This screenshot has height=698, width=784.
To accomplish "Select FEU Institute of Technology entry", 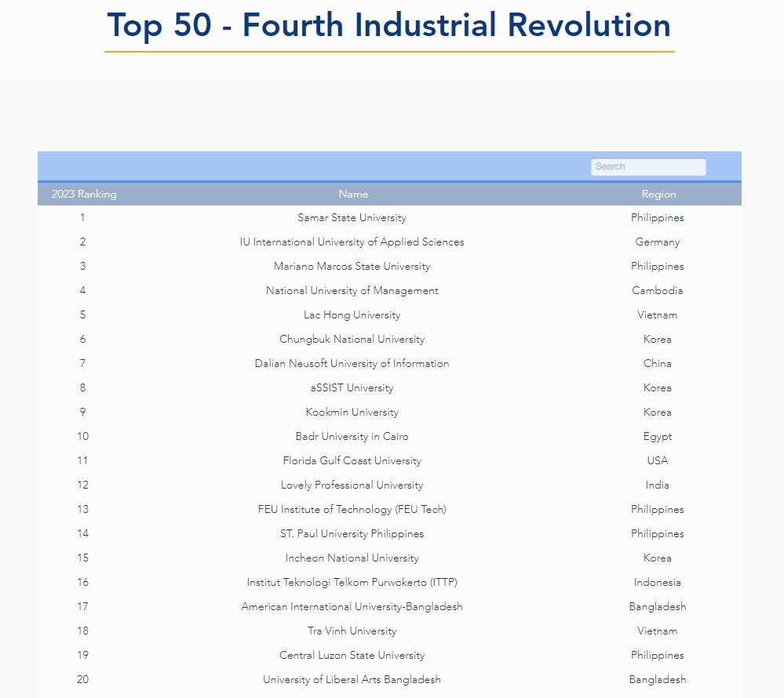I will pos(352,510).
